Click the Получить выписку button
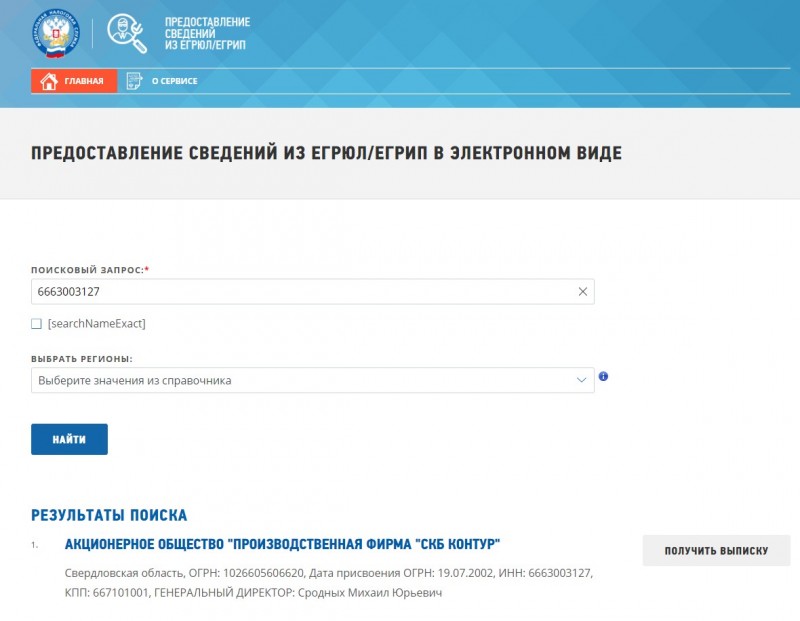 pyautogui.click(x=716, y=551)
